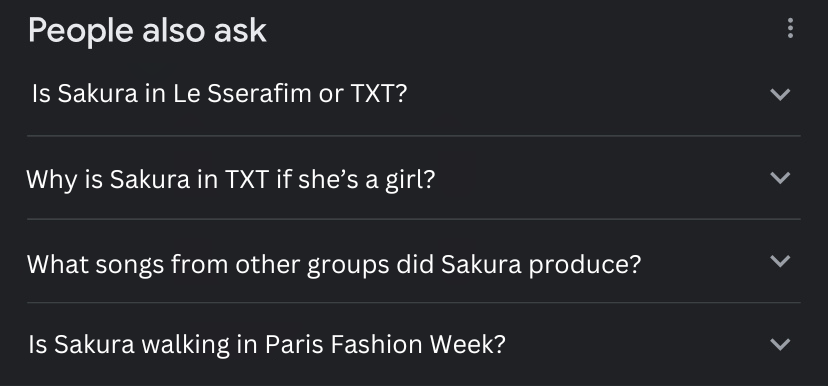
Task: Open "Why is Sakura in TXT if she's a girl?"
Action: [230, 180]
